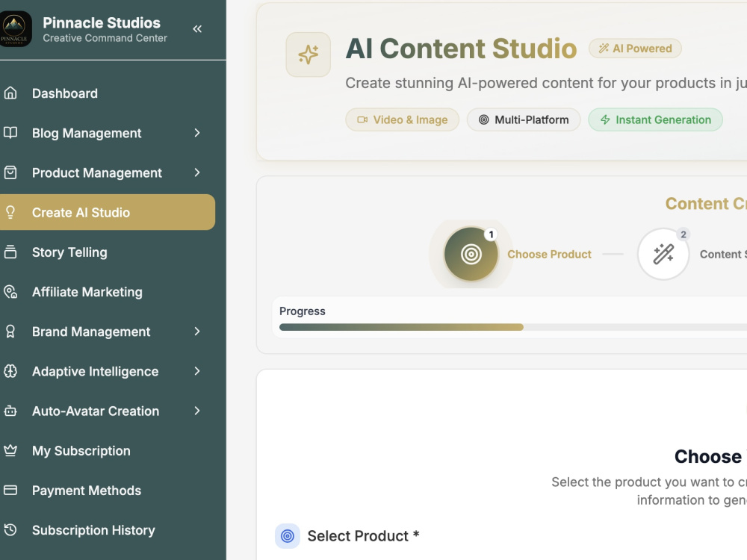Viewport: 747px width, 560px height.
Task: Select Create AI Studio menu item
Action: [x=108, y=212]
